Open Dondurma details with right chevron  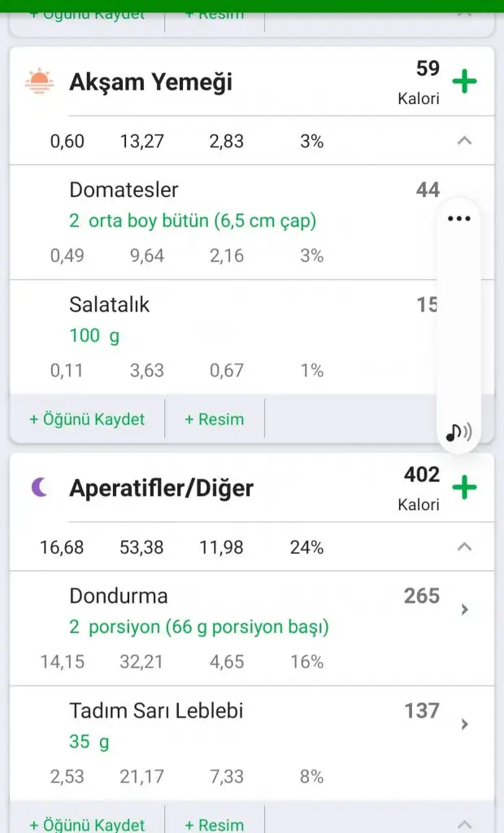464,609
